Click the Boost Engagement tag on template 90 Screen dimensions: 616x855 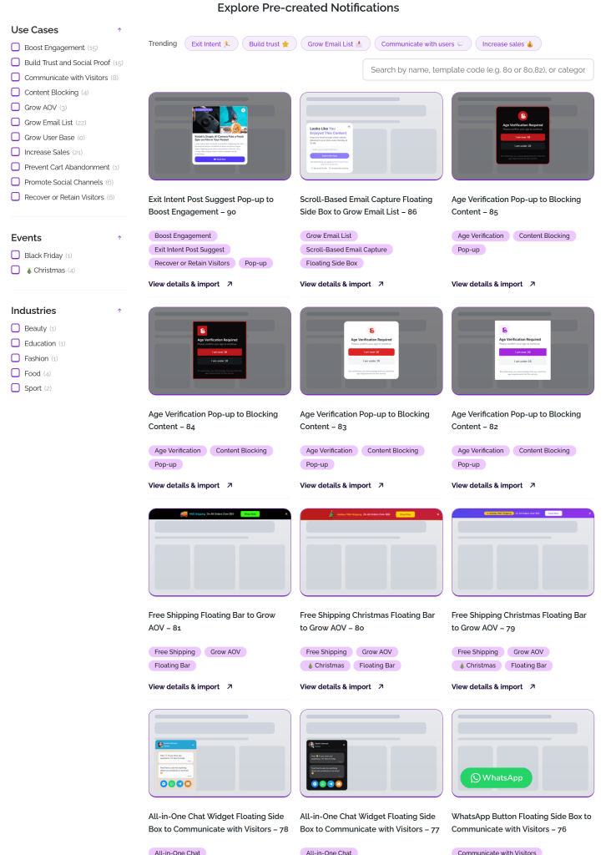183,235
